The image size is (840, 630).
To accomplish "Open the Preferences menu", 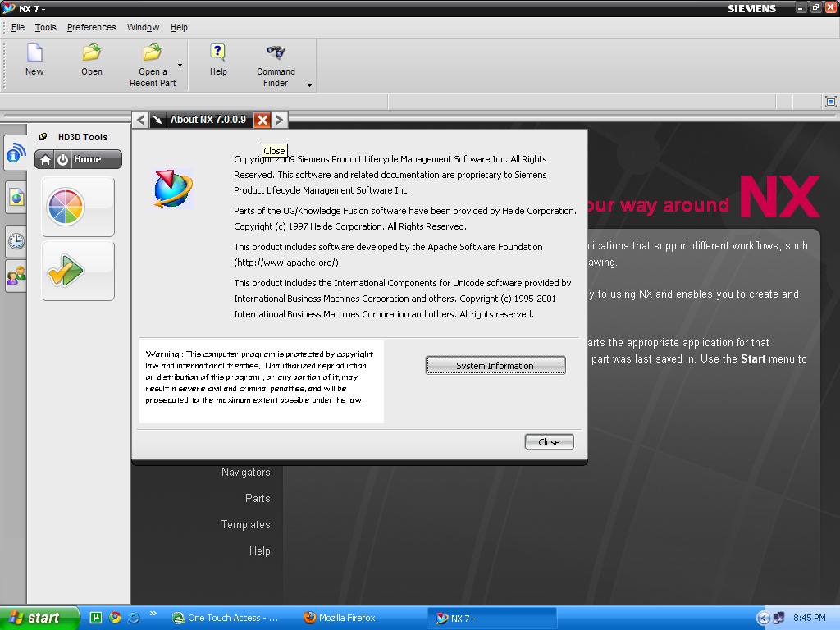I will 91,27.
